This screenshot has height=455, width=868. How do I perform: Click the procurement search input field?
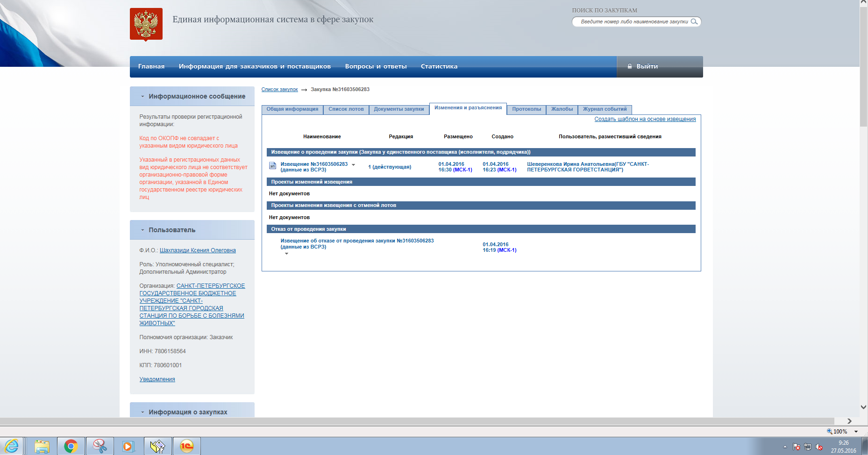click(634, 21)
